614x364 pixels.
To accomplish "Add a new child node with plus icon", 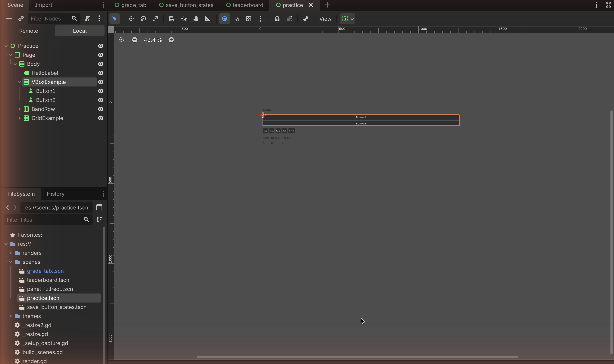I will pyautogui.click(x=9, y=19).
